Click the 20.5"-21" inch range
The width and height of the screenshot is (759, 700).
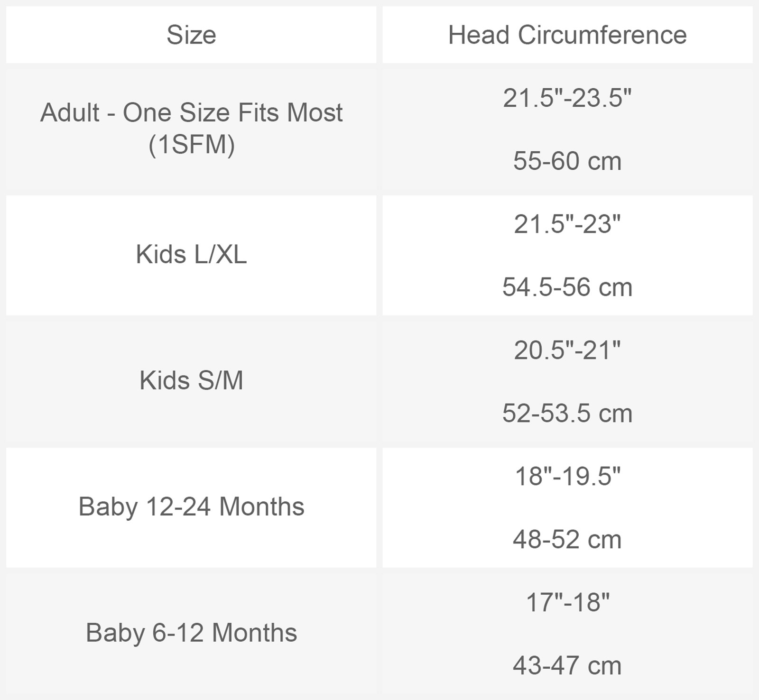tap(567, 350)
